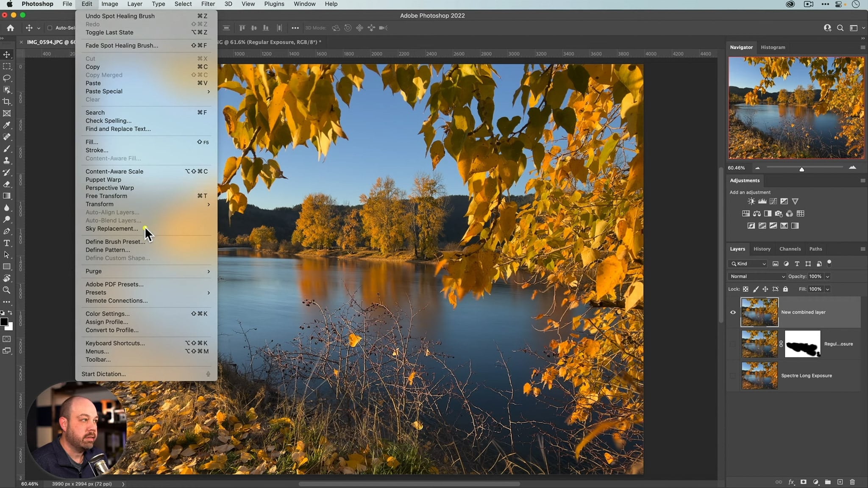Screen dimensions: 868x488
Task: Toggle visibility of Regul...osure layer
Action: pyautogui.click(x=733, y=344)
